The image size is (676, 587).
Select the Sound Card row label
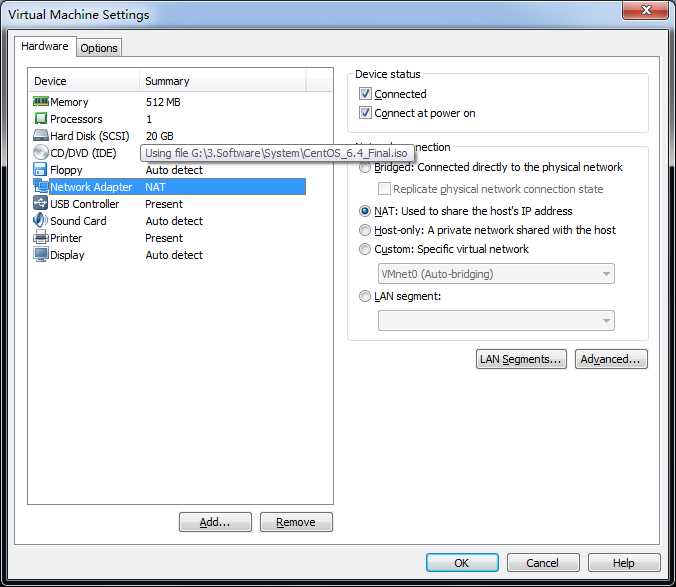click(78, 221)
